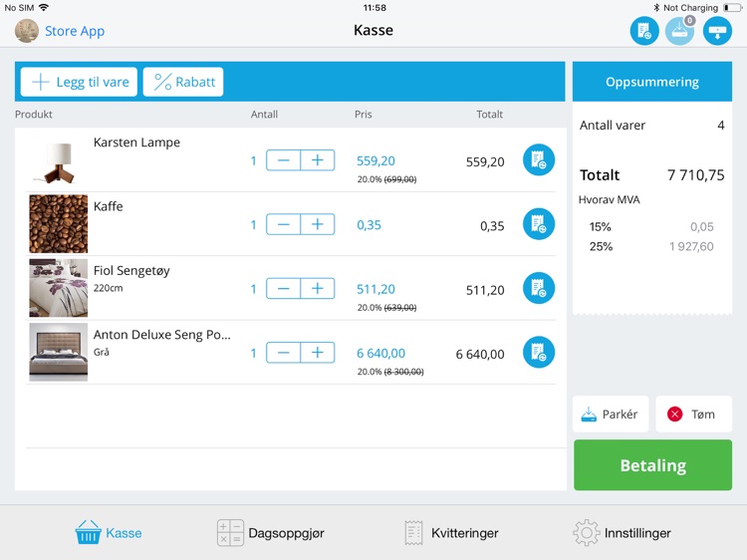Click Kaffe product name
The width and height of the screenshot is (747, 560).
[x=109, y=206]
